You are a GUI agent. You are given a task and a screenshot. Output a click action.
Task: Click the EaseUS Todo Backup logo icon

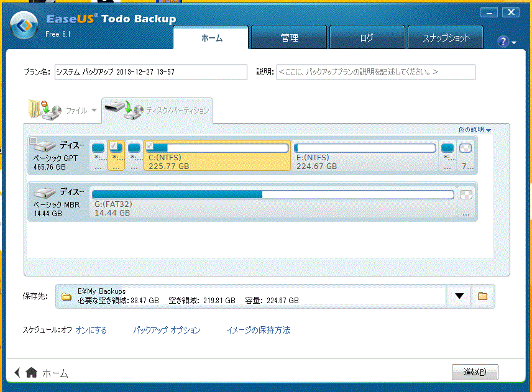coord(24,25)
